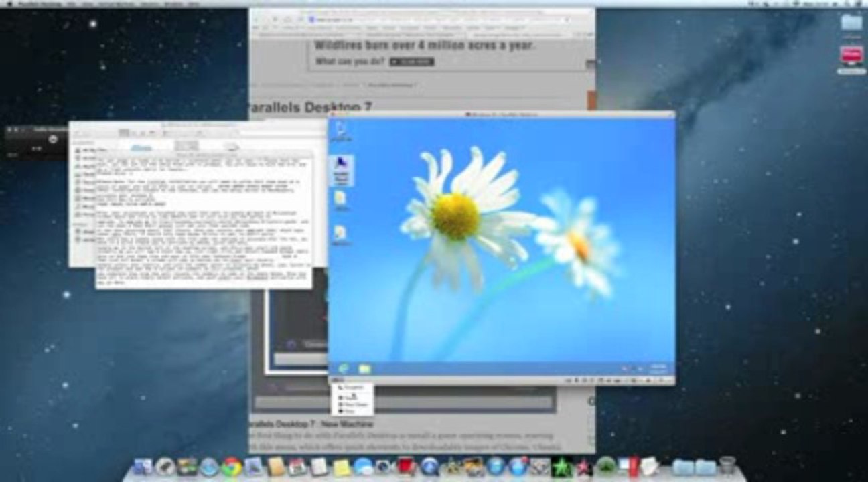The height and width of the screenshot is (482, 868).
Task: Open Safari compass icon in Dock
Action: pos(209,467)
